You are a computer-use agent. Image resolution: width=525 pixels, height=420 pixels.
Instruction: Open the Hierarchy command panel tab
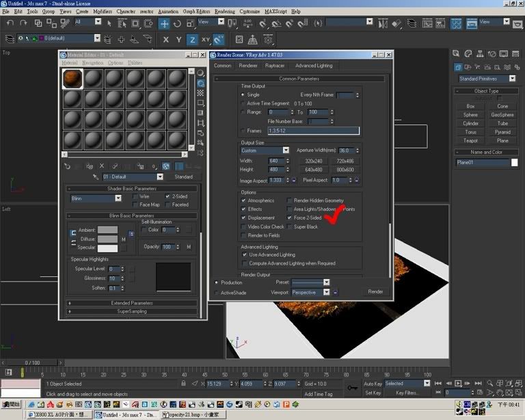point(480,53)
